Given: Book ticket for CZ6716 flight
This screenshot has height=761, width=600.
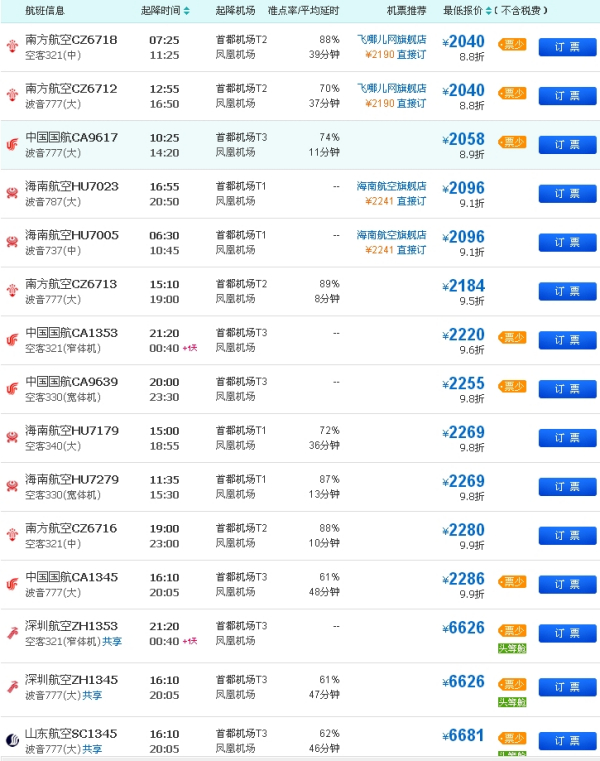Looking at the screenshot, I should click(x=567, y=536).
